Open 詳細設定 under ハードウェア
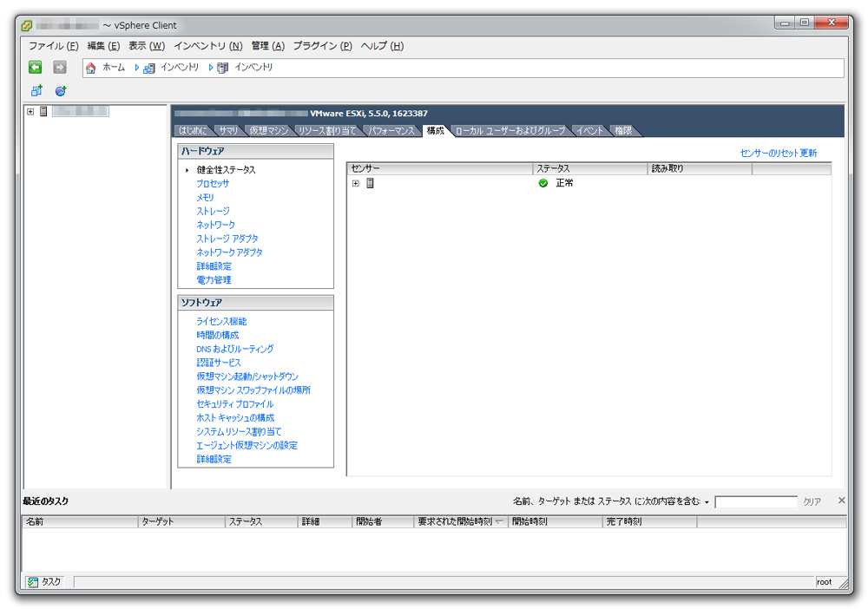Screen dimensions: 868x609 214,266
